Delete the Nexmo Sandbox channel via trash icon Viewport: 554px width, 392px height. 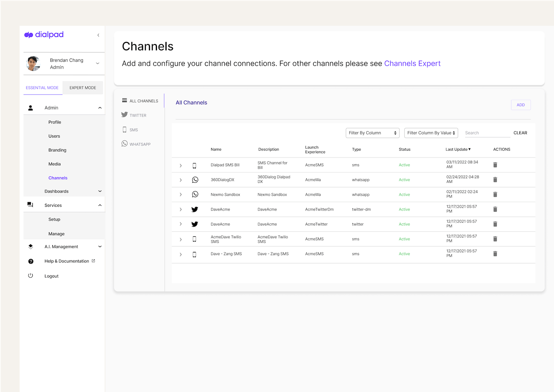point(495,194)
